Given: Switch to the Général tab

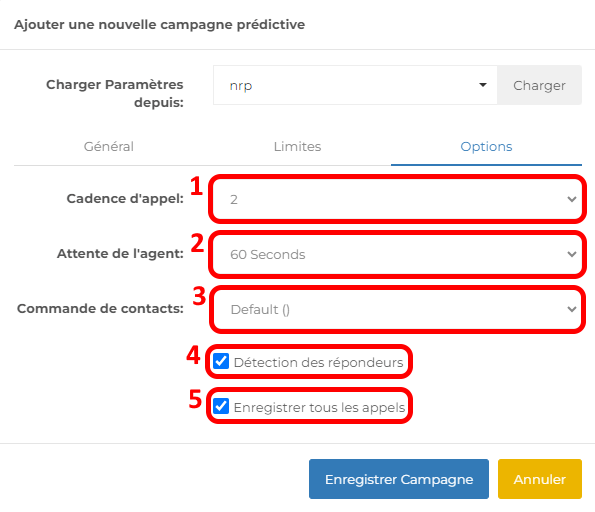Looking at the screenshot, I should [x=109, y=147].
